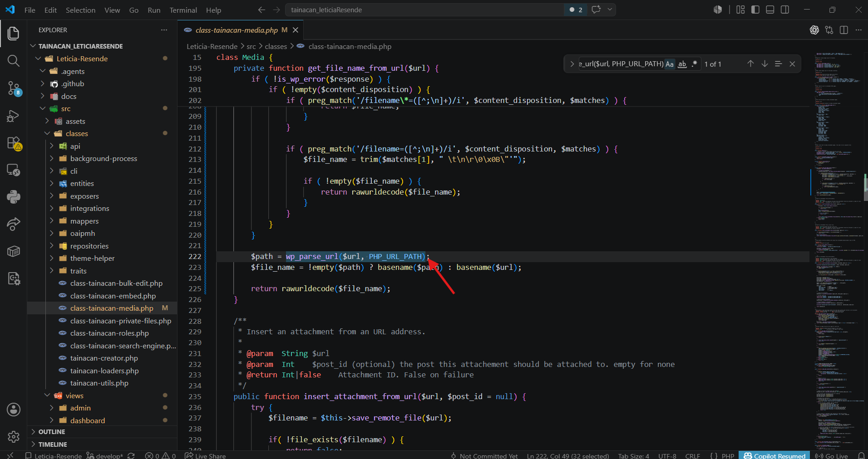Viewport: 868px width, 459px height.
Task: Close the find widget
Action: point(792,64)
